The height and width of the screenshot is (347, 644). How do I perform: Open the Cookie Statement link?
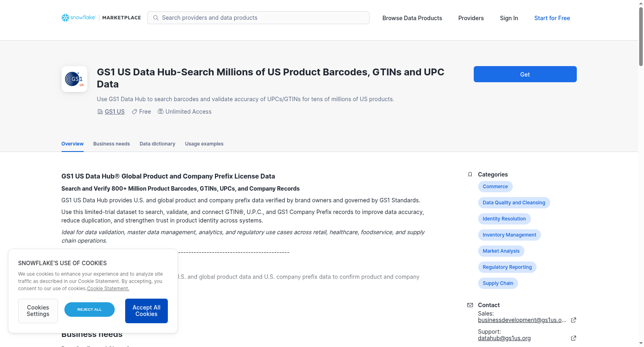(108, 289)
